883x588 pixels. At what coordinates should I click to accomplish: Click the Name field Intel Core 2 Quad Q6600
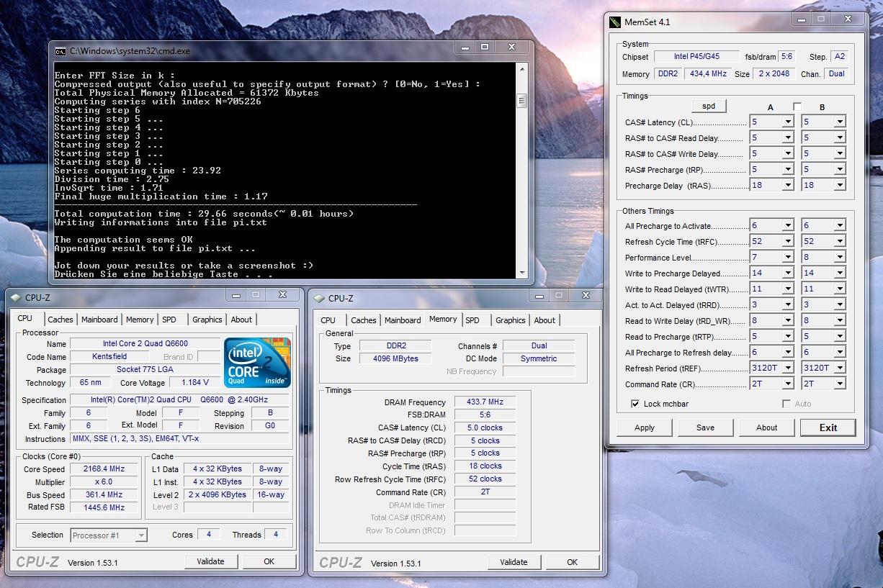pos(145,344)
